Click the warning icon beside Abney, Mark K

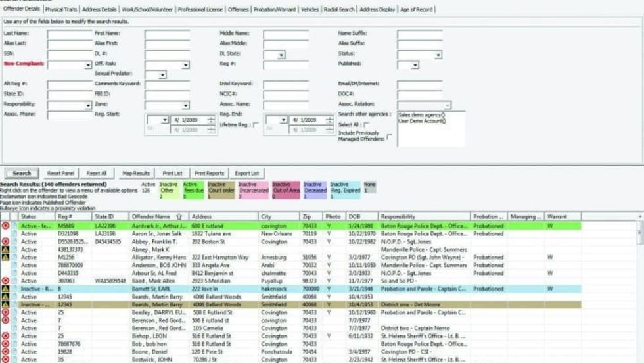[x=5, y=249]
